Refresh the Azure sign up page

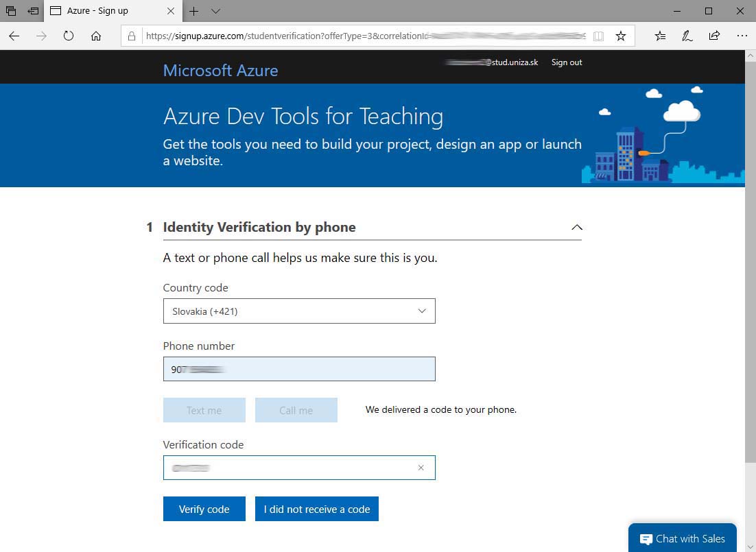pos(69,36)
